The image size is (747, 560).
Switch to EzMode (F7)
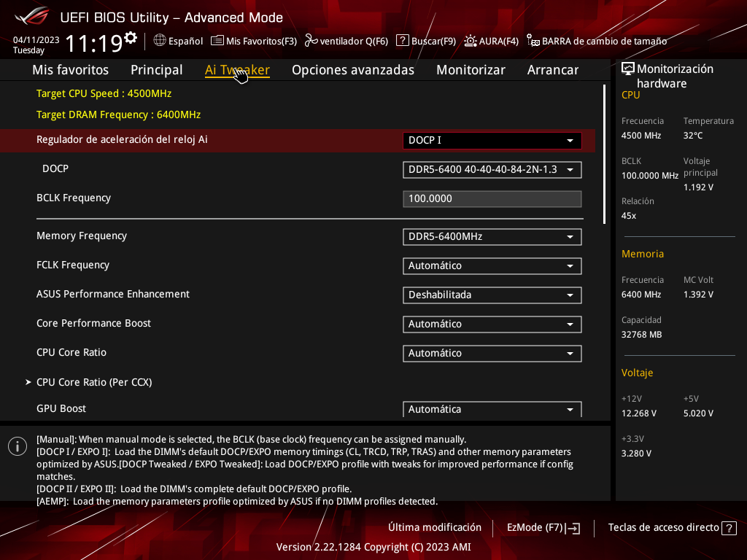pos(543,528)
